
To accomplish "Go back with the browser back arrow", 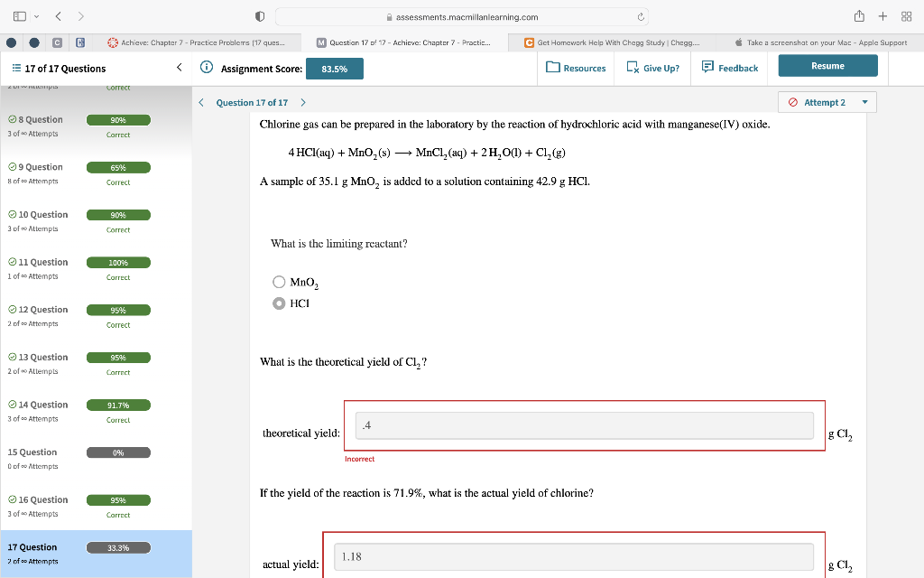I will (58, 16).
